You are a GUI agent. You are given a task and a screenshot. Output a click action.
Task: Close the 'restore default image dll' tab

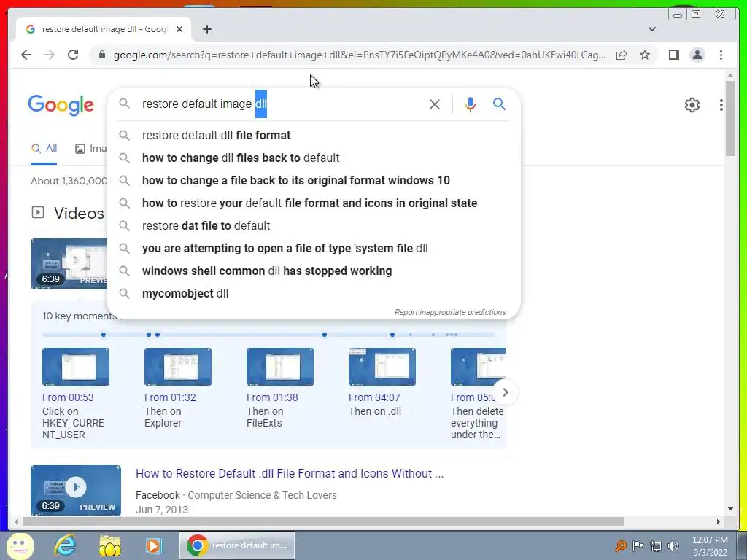(x=179, y=29)
